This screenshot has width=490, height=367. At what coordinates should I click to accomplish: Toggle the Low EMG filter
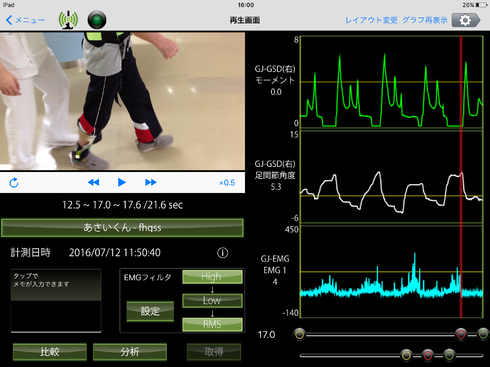tap(212, 300)
